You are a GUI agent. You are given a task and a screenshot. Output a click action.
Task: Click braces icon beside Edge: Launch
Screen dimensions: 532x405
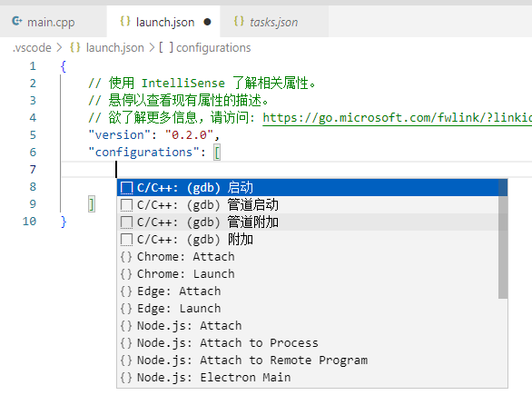point(126,309)
